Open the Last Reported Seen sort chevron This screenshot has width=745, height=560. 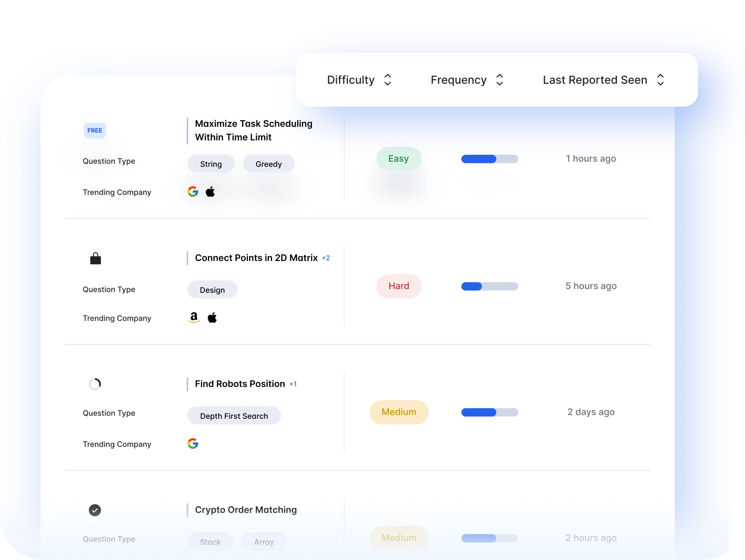[x=661, y=80]
